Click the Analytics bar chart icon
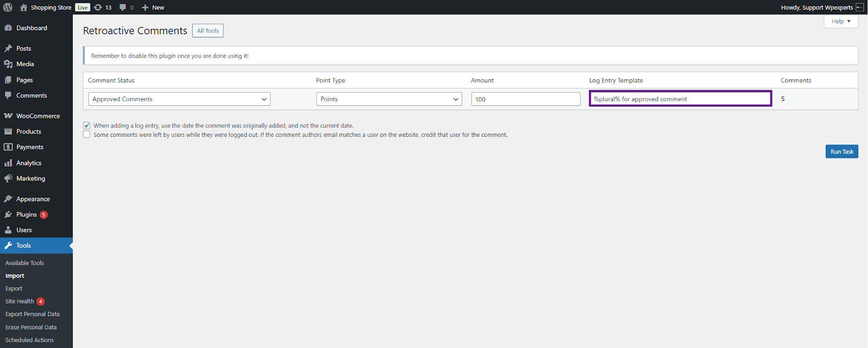This screenshot has height=348, width=868. pyautogui.click(x=8, y=163)
